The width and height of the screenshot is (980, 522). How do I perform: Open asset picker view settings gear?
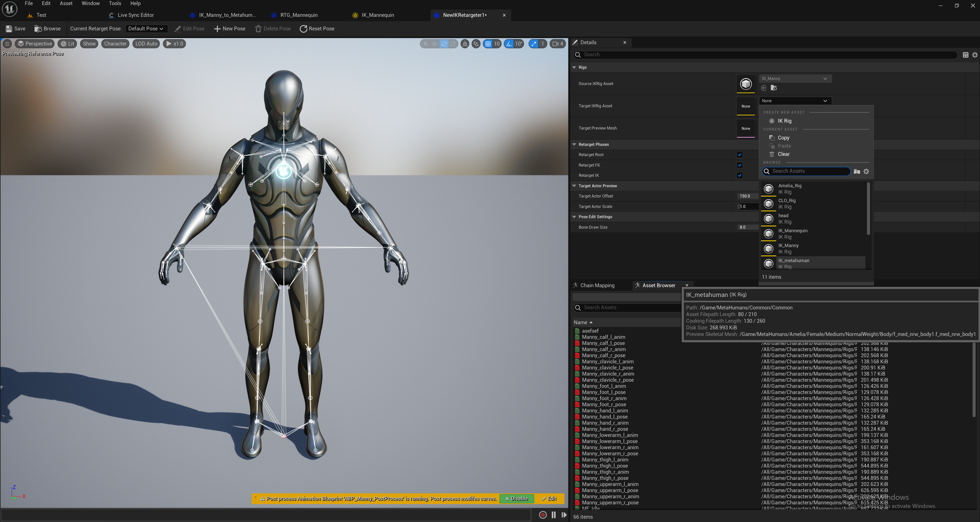click(866, 172)
